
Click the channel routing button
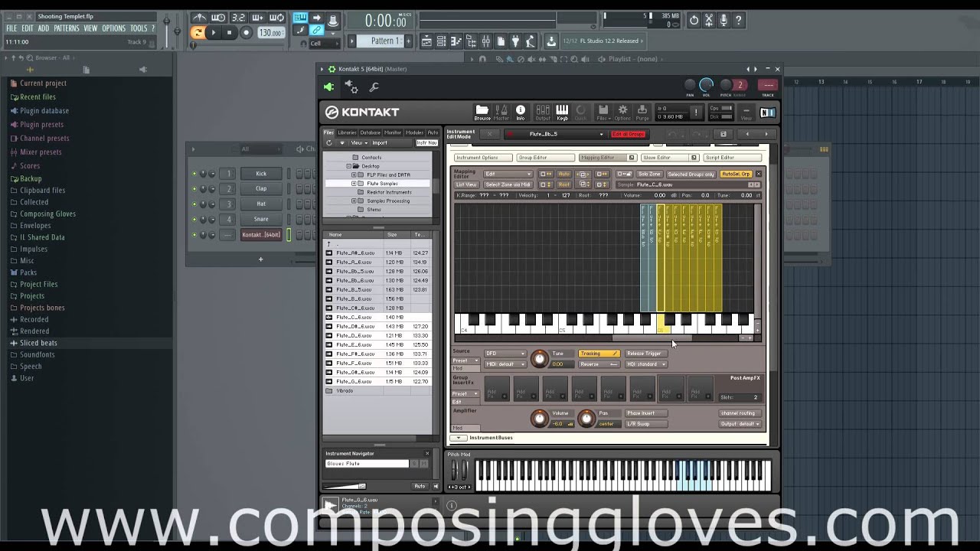pos(739,413)
